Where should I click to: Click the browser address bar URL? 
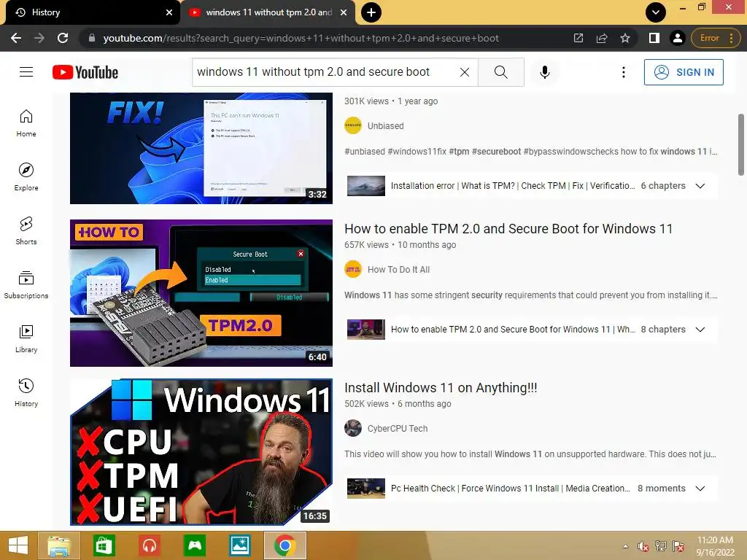click(x=301, y=38)
